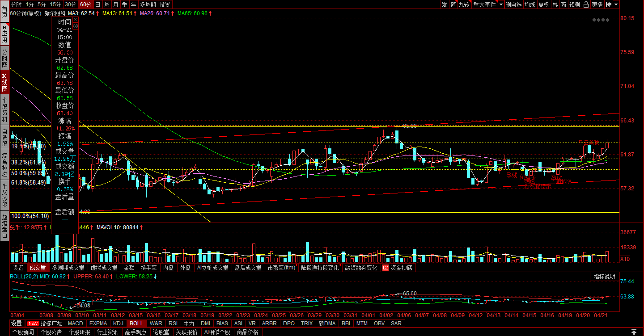Click the settings gear icon in tooltip panel
The height and width of the screenshot is (336, 644).
[75, 26]
